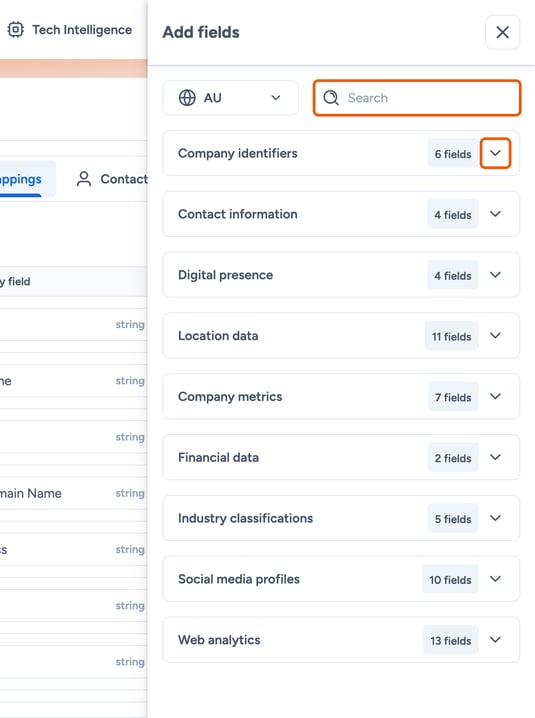Click the Contact tab person icon
535x718 pixels.
(84, 179)
